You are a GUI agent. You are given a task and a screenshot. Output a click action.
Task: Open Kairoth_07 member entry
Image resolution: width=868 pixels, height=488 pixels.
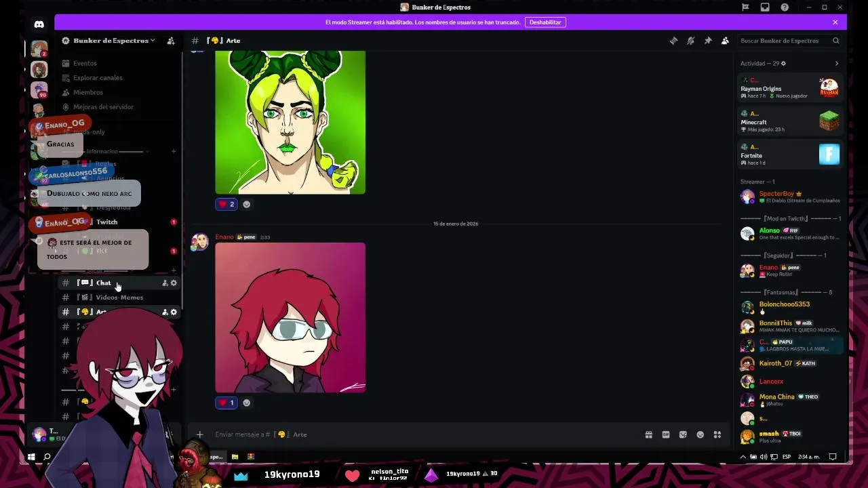point(790,363)
